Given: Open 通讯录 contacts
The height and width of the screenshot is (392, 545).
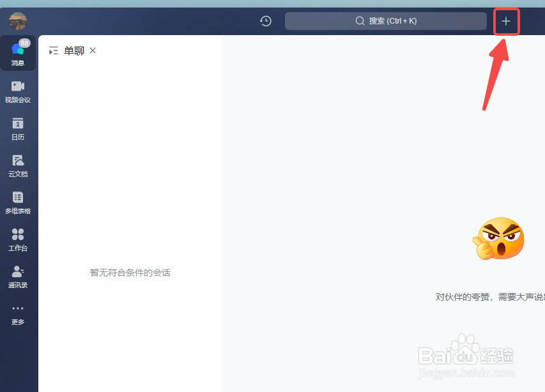Looking at the screenshot, I should click(x=18, y=277).
